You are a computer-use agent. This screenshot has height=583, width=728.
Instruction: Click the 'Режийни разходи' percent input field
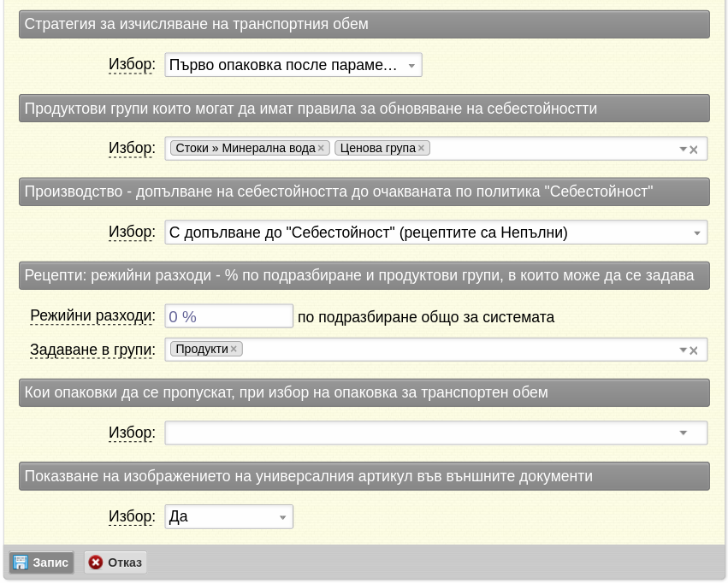[229, 316]
